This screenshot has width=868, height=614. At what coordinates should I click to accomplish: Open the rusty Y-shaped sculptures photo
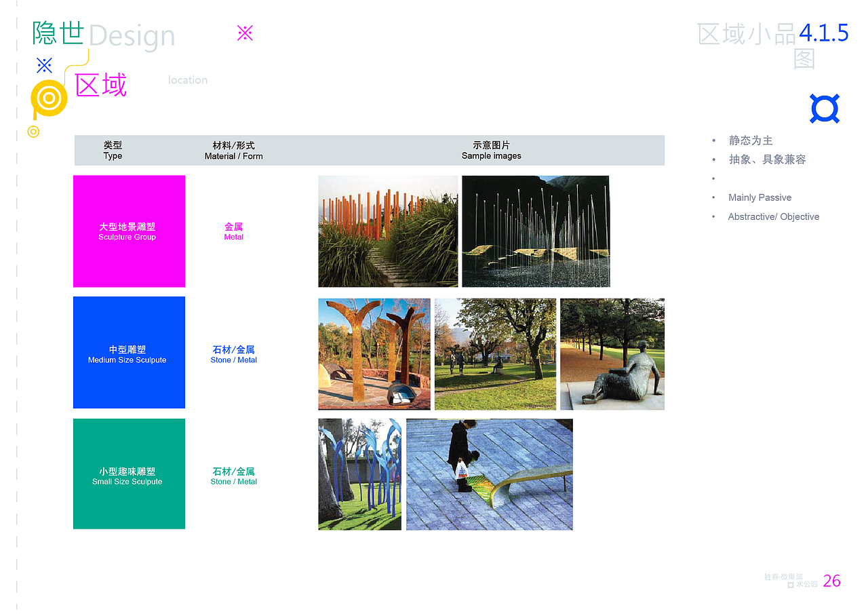pyautogui.click(x=374, y=354)
